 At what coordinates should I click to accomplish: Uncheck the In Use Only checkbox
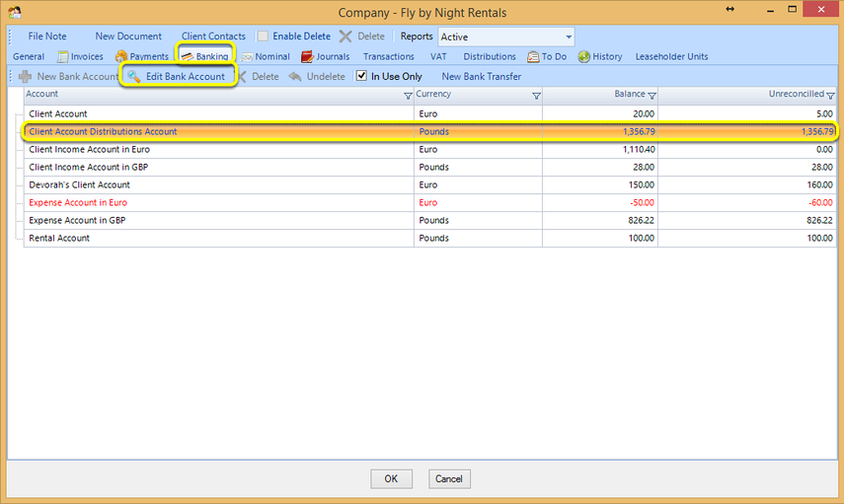coord(361,76)
